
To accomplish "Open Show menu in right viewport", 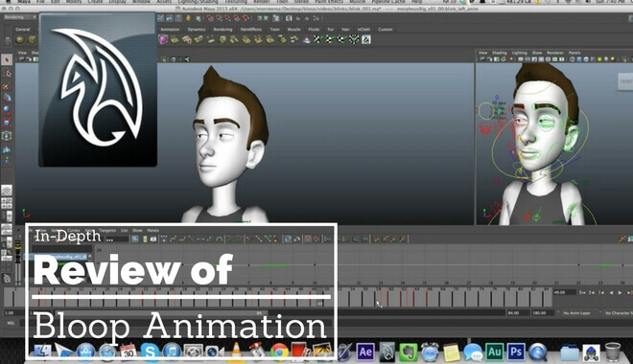I will (x=537, y=53).
